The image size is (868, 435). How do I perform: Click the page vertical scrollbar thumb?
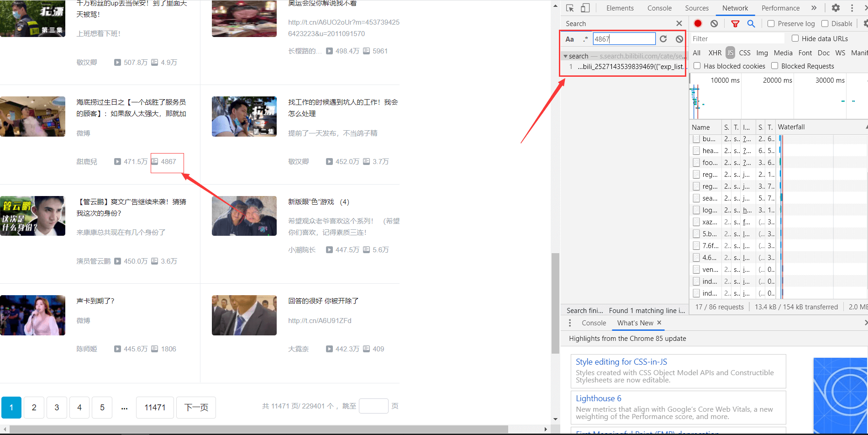555,303
